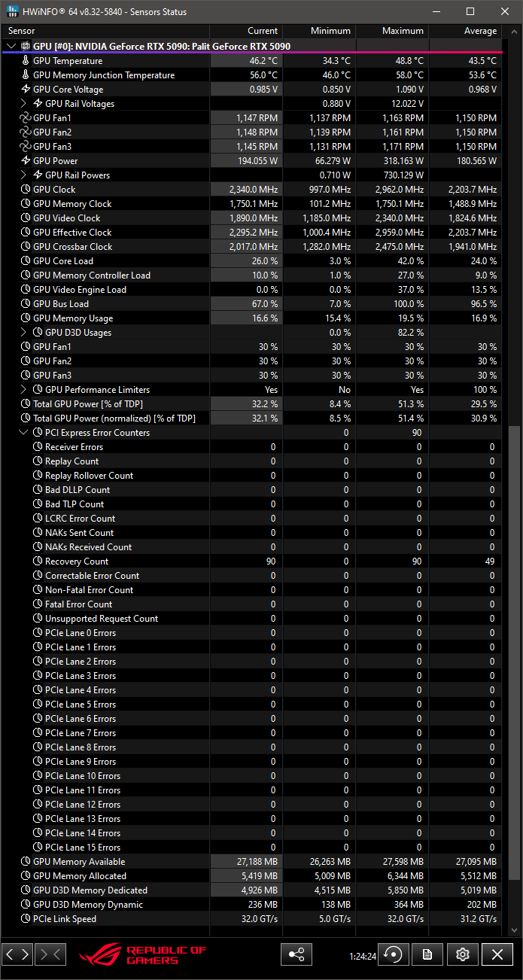Click the clock icon beside GPU Clock
Image resolution: width=523 pixels, height=980 pixels.
(x=26, y=190)
